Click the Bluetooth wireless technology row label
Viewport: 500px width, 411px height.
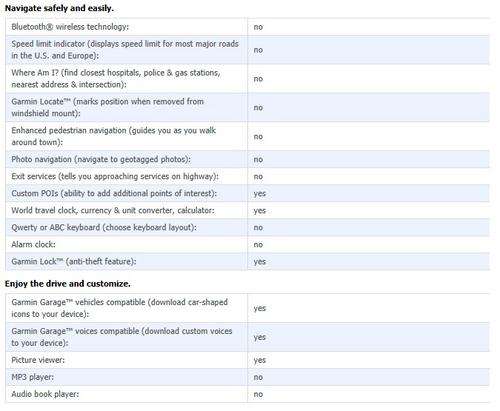click(x=70, y=27)
